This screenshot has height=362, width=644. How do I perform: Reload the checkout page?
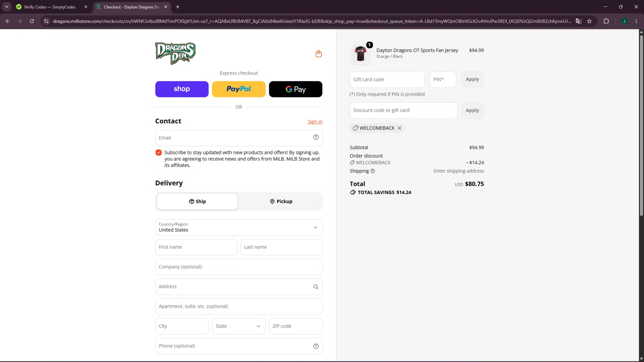click(x=32, y=21)
